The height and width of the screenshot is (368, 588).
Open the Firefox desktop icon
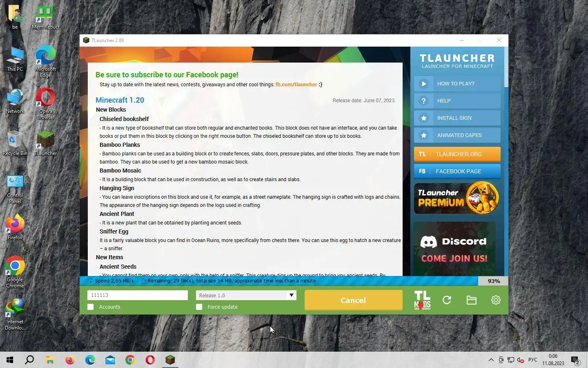(x=15, y=228)
